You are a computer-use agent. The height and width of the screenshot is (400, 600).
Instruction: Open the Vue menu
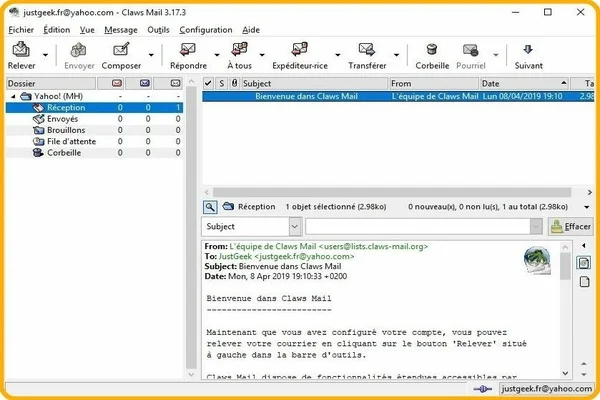[87, 30]
